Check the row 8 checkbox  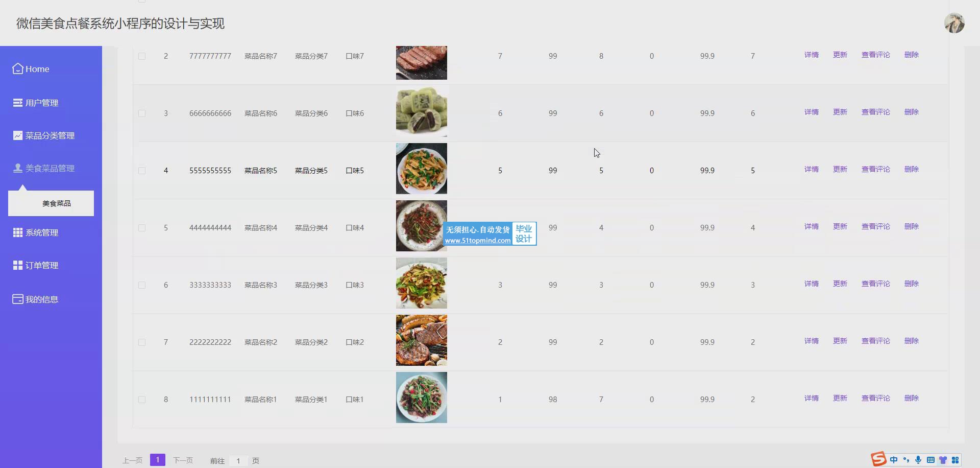pos(142,400)
